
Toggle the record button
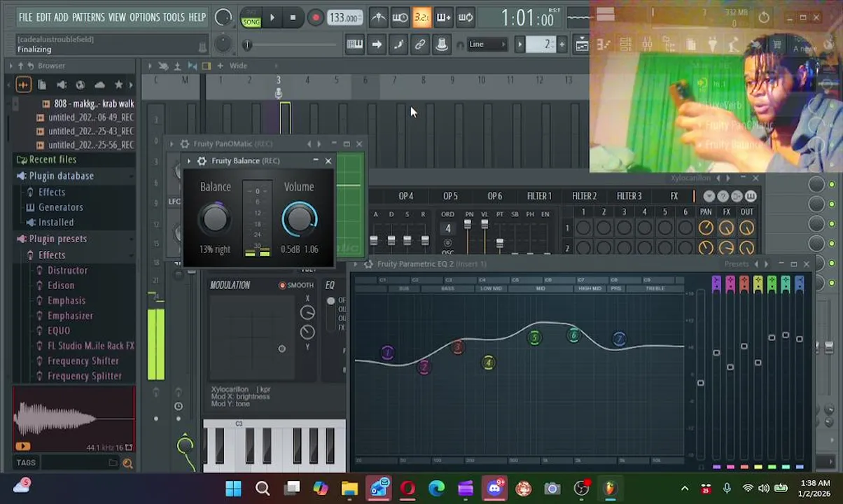click(315, 17)
